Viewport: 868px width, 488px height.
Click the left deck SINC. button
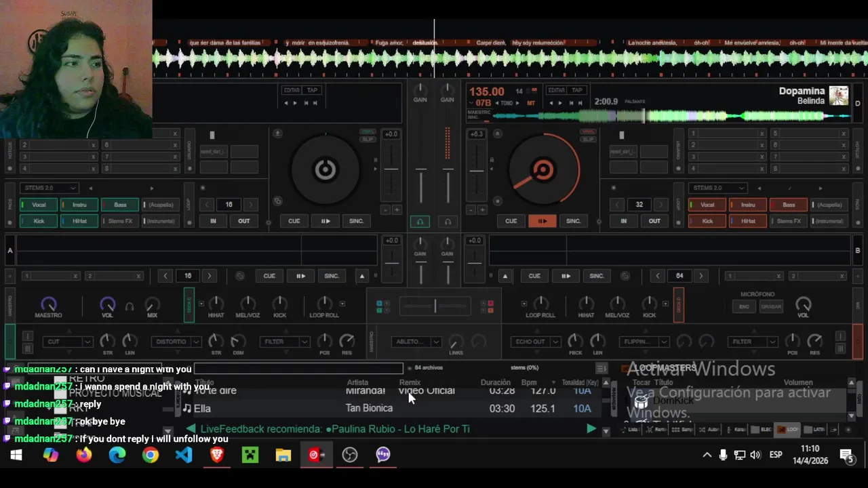tap(356, 221)
